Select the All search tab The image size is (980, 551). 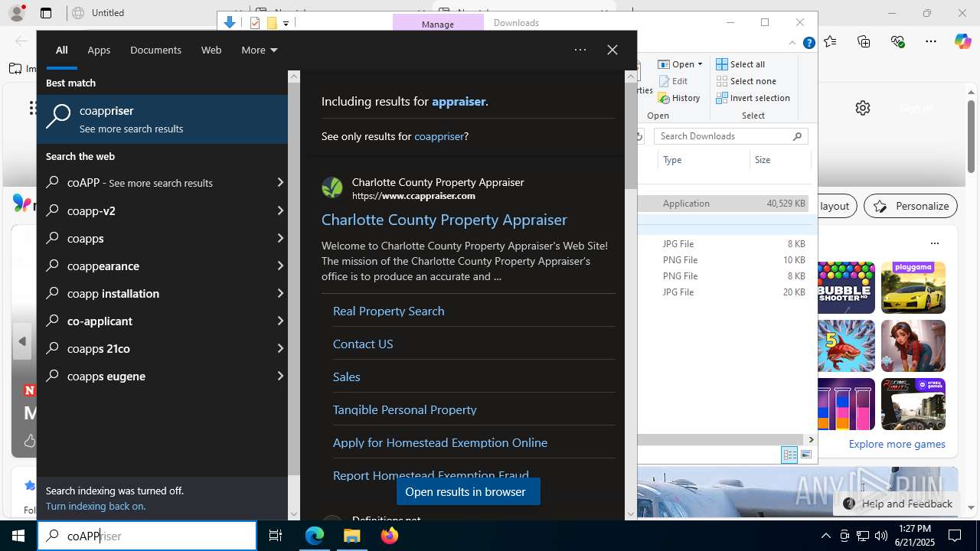[x=62, y=50]
